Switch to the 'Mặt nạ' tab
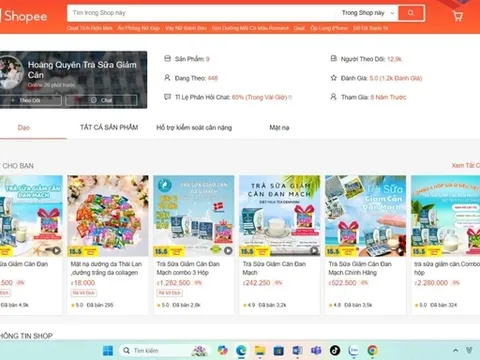 (x=279, y=127)
